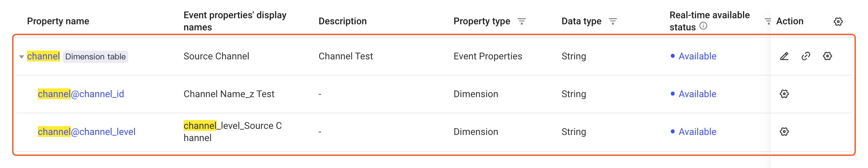Click the Property name column header

[x=58, y=21]
